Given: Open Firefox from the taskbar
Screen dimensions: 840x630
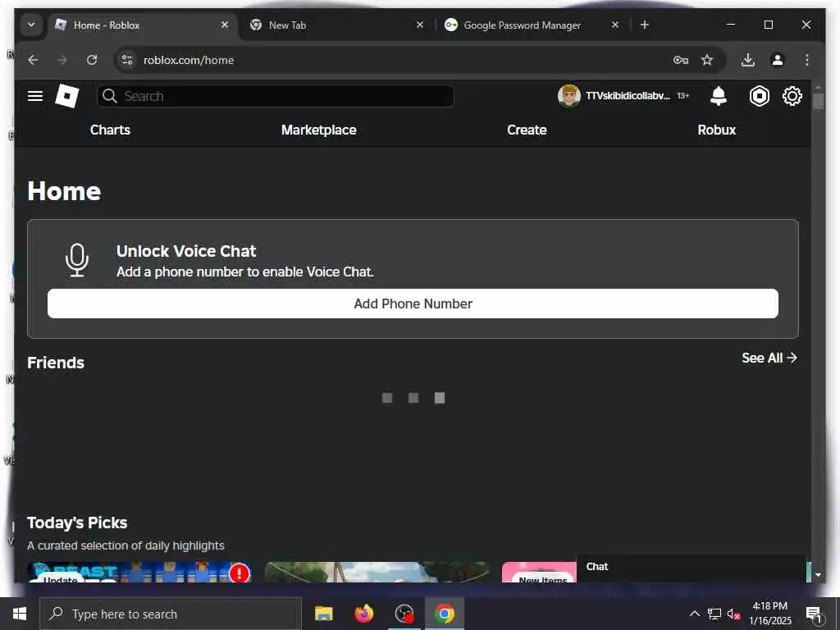Looking at the screenshot, I should (x=363, y=614).
